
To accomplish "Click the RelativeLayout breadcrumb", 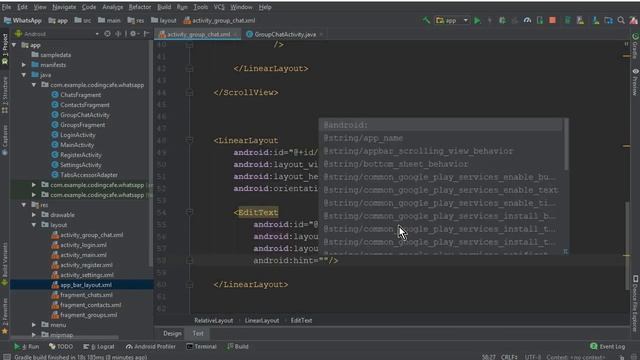I will [213, 320].
